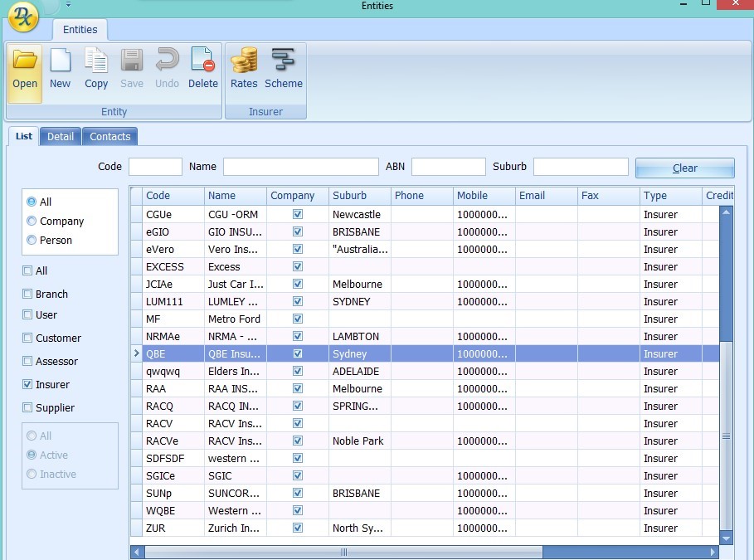The height and width of the screenshot is (560, 754).
Task: Select the Entities ribbon tab
Action: (80, 30)
